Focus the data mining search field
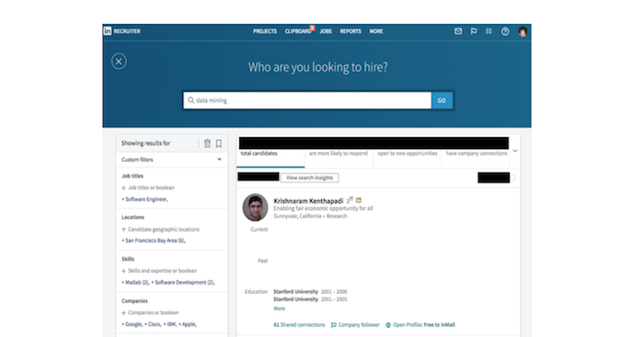 tap(307, 100)
